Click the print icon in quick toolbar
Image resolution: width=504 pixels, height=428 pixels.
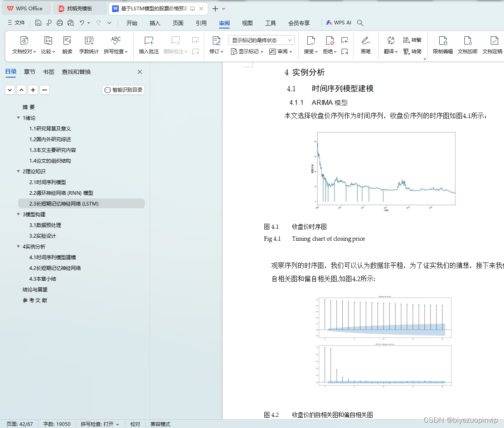click(x=60, y=23)
